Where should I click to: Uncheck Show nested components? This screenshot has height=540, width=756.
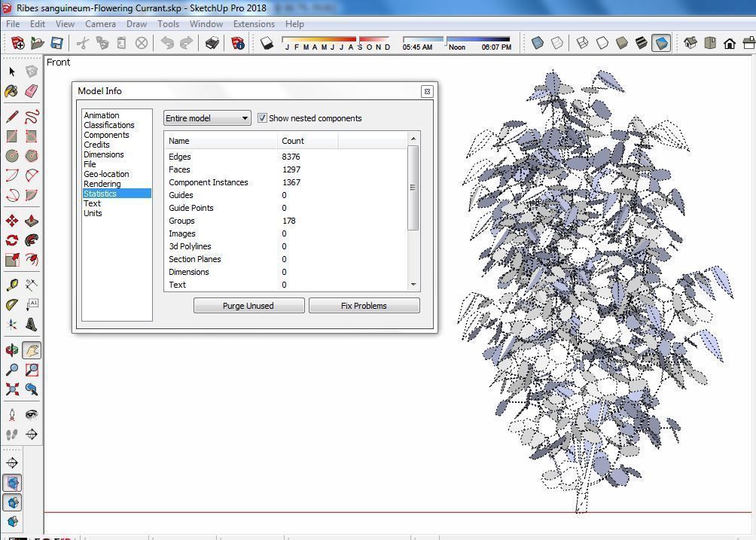262,118
